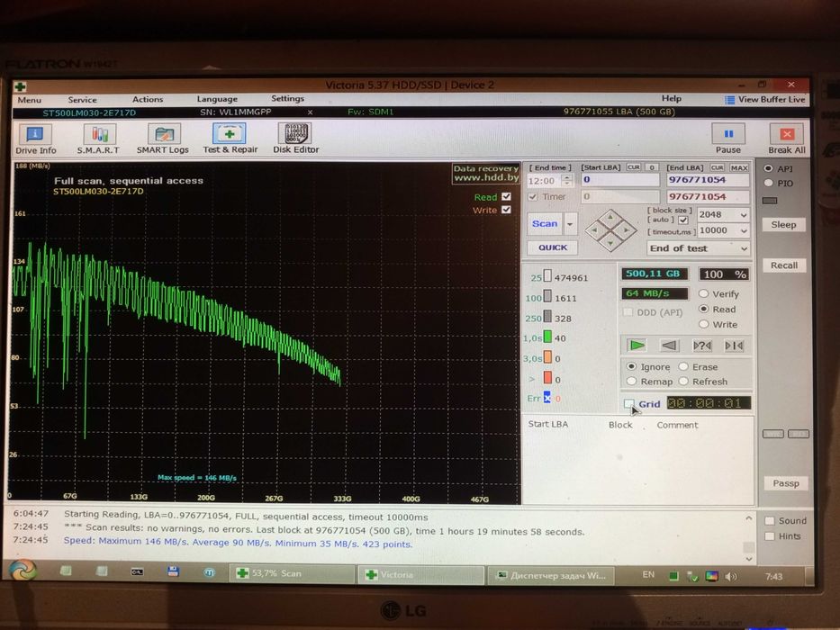The height and width of the screenshot is (630, 840).
Task: Click the Scan button
Action: [545, 224]
